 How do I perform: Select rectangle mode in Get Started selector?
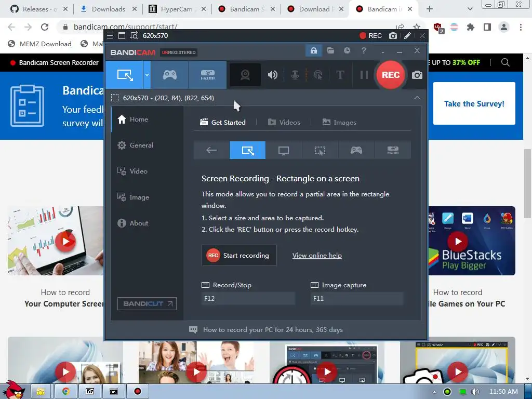point(248,150)
